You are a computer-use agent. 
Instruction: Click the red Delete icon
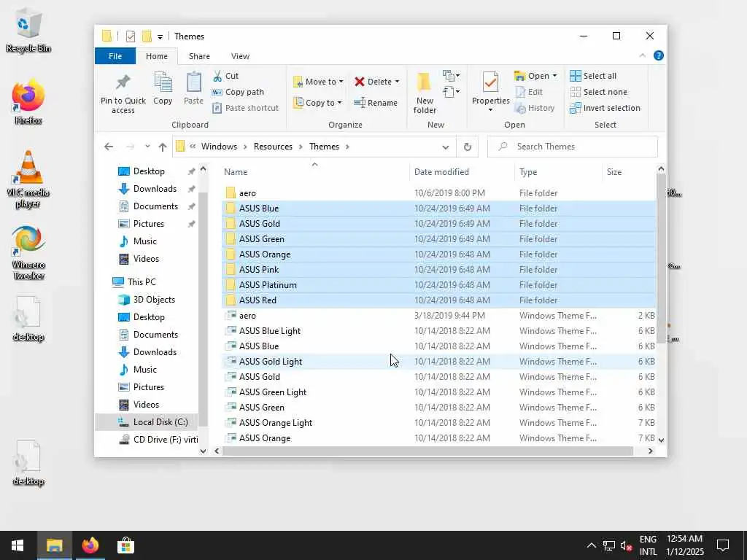[359, 82]
